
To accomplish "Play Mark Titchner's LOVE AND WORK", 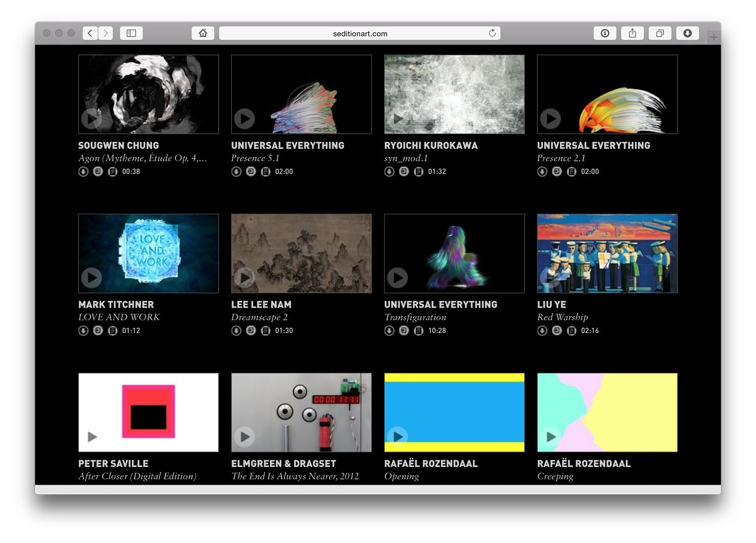I will click(91, 278).
